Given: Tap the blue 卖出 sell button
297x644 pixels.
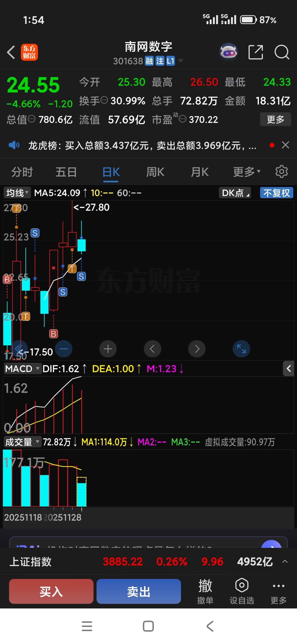Looking at the screenshot, I should click(x=139, y=591).
